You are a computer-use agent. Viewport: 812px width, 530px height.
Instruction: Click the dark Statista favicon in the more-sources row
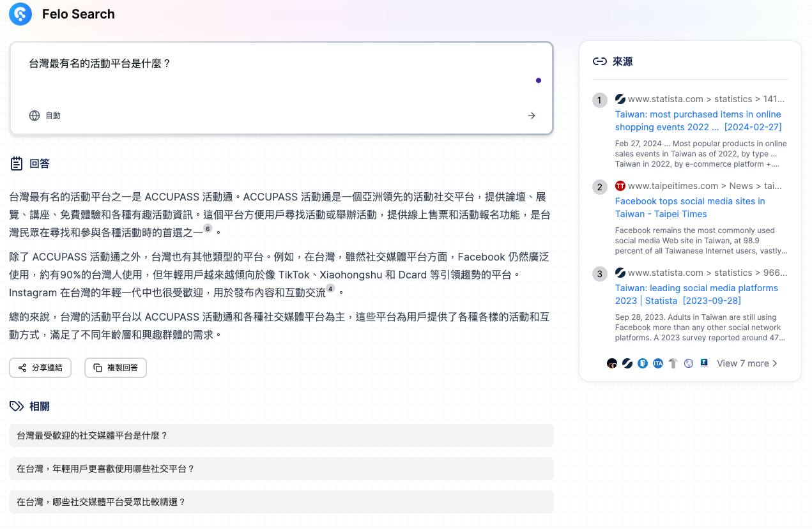627,363
